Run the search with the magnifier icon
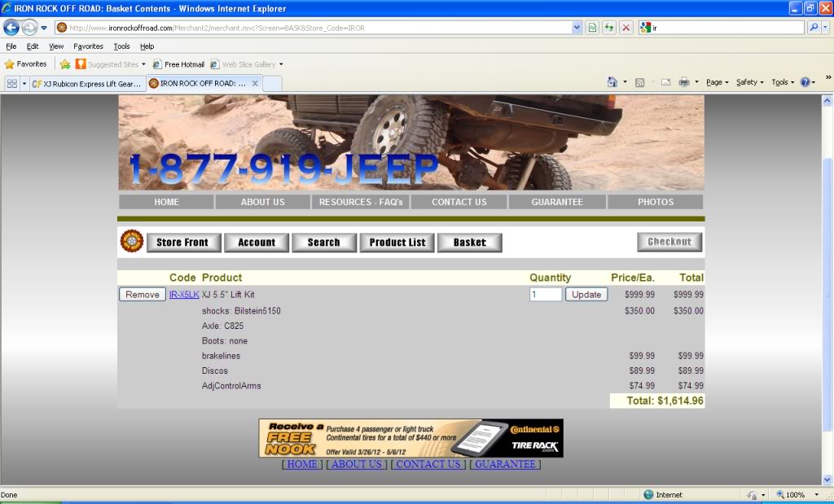This screenshot has width=834, height=504. coord(813,28)
